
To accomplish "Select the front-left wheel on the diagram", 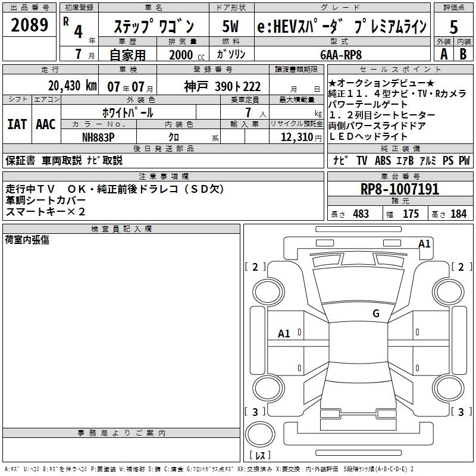I will click(x=268, y=292).
